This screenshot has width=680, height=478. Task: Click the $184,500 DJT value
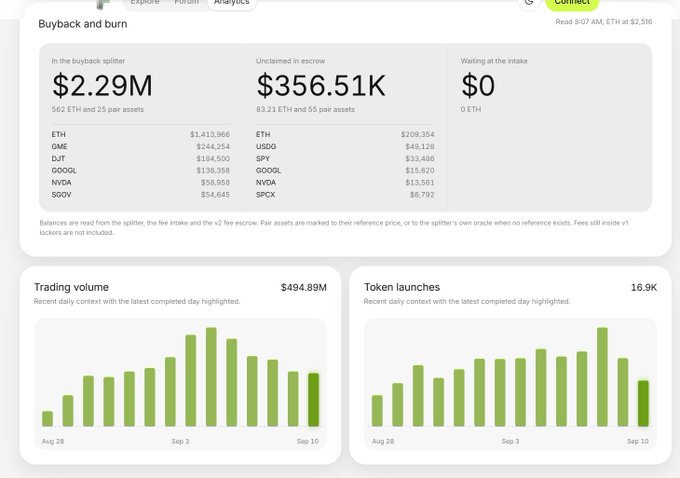coord(213,159)
